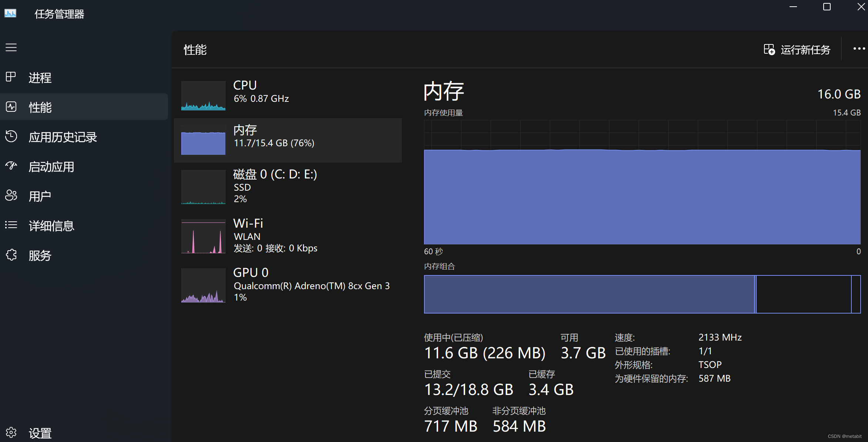Select the GPU 0 mini graph
Viewport: 868px width, 442px height.
(203, 285)
